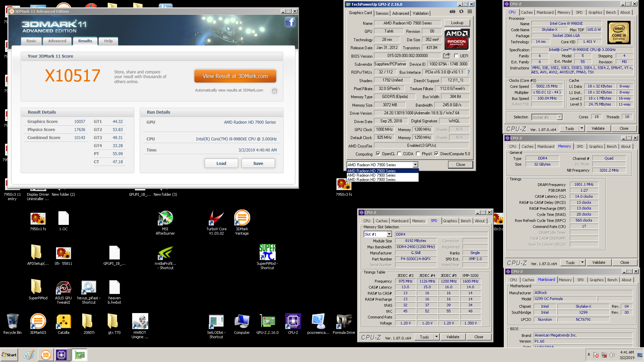Click the Paint icon in the taskbar
The image size is (644, 362).
pyautogui.click(x=29, y=355)
